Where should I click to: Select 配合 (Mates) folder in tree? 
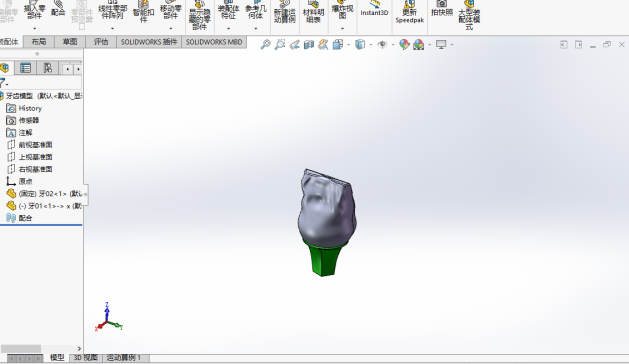click(x=19, y=218)
